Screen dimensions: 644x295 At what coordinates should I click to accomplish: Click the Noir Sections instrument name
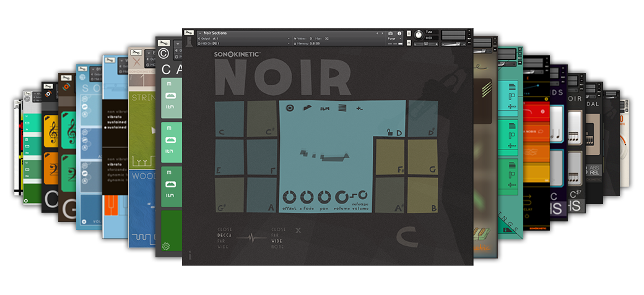coord(215,33)
